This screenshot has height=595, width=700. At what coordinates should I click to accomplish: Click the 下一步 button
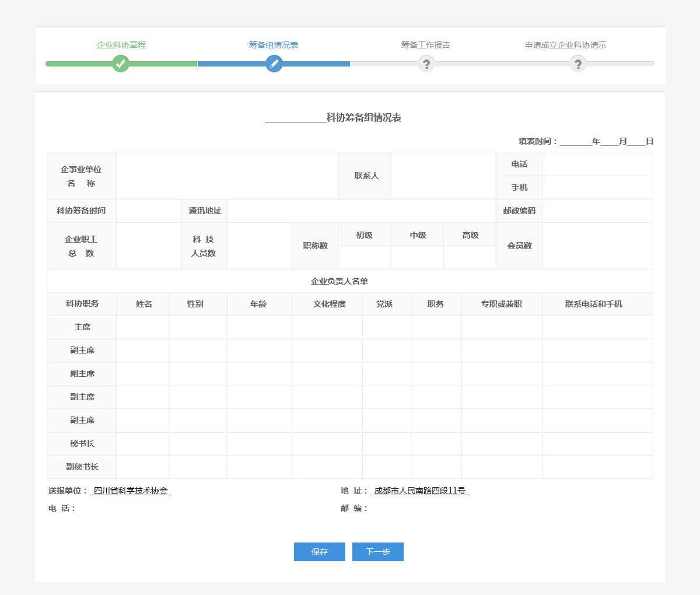coord(378,552)
